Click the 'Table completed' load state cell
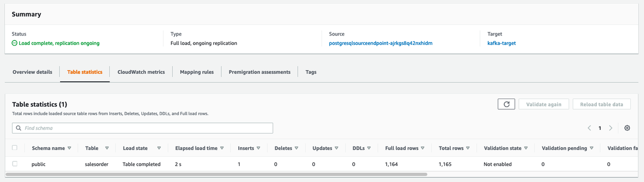The width and height of the screenshot is (644, 182). (x=141, y=164)
